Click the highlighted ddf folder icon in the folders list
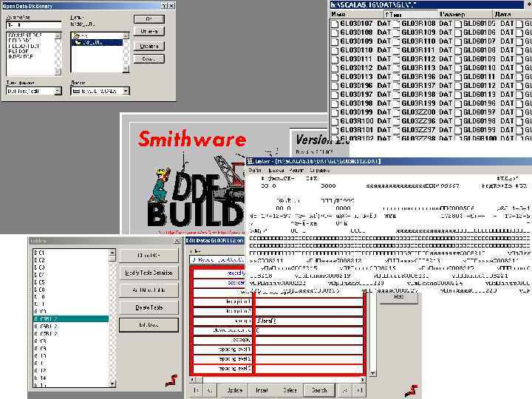Screen dimensions: 532x399 tap(78, 42)
